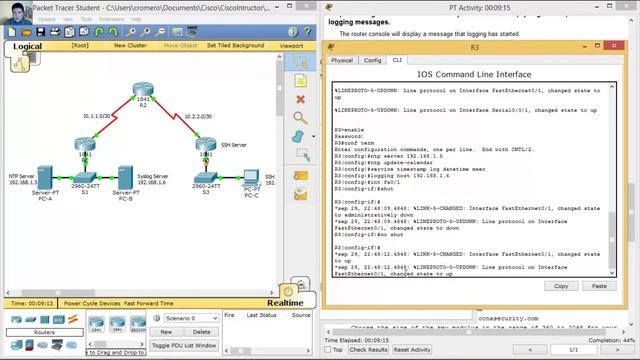Open the Options menu
This screenshot has width=640, height=360.
(47, 19)
